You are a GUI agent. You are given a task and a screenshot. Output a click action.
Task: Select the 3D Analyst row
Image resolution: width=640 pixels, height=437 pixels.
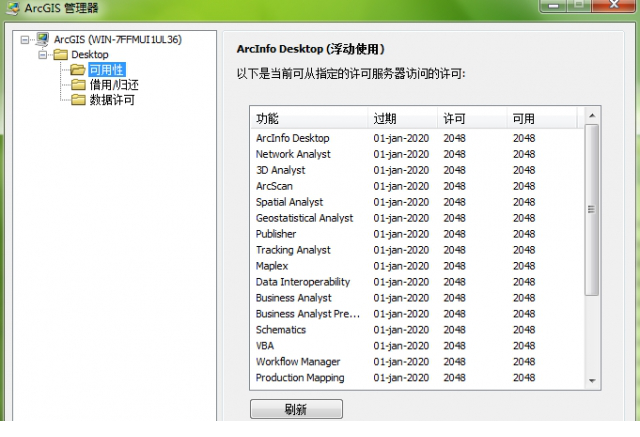[417, 170]
